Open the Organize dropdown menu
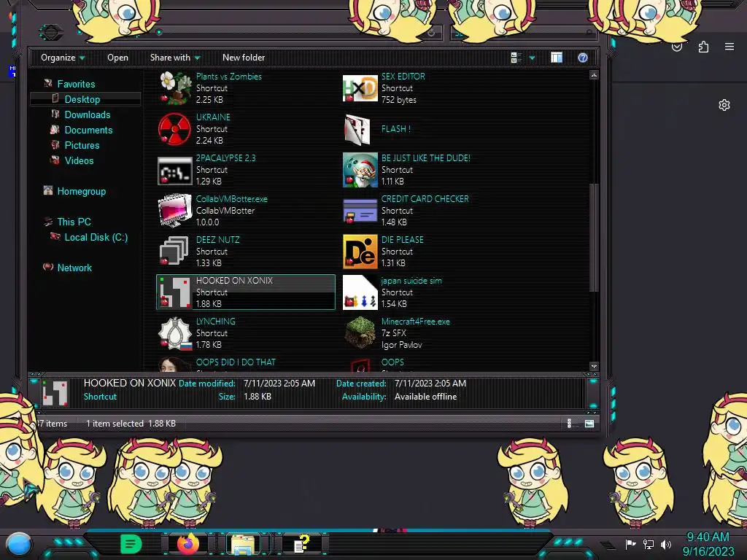 tap(63, 58)
